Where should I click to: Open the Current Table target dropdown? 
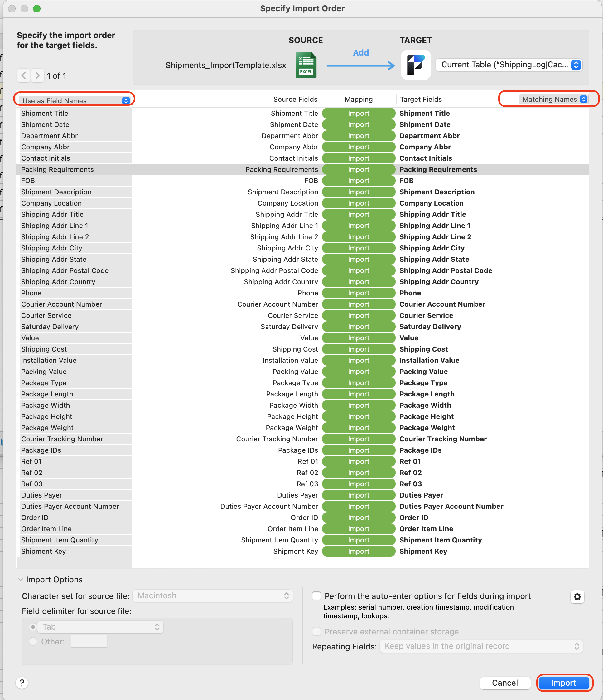pyautogui.click(x=509, y=65)
